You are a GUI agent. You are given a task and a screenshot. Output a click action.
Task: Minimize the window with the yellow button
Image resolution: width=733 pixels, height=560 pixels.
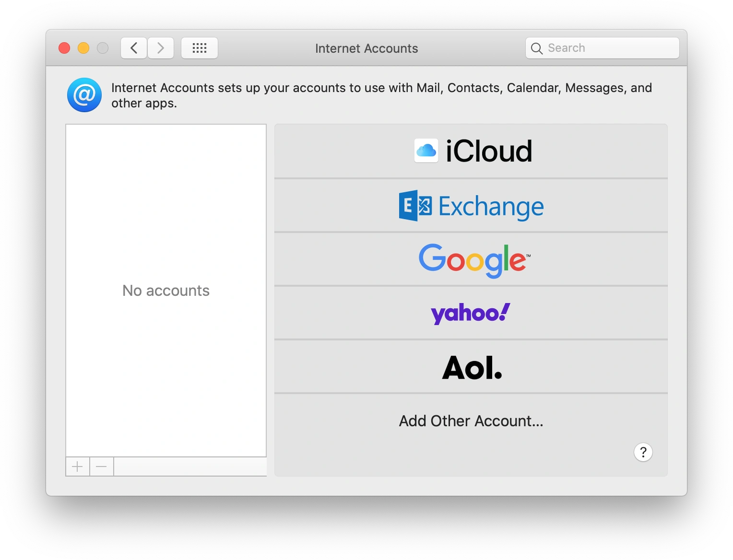(x=83, y=48)
